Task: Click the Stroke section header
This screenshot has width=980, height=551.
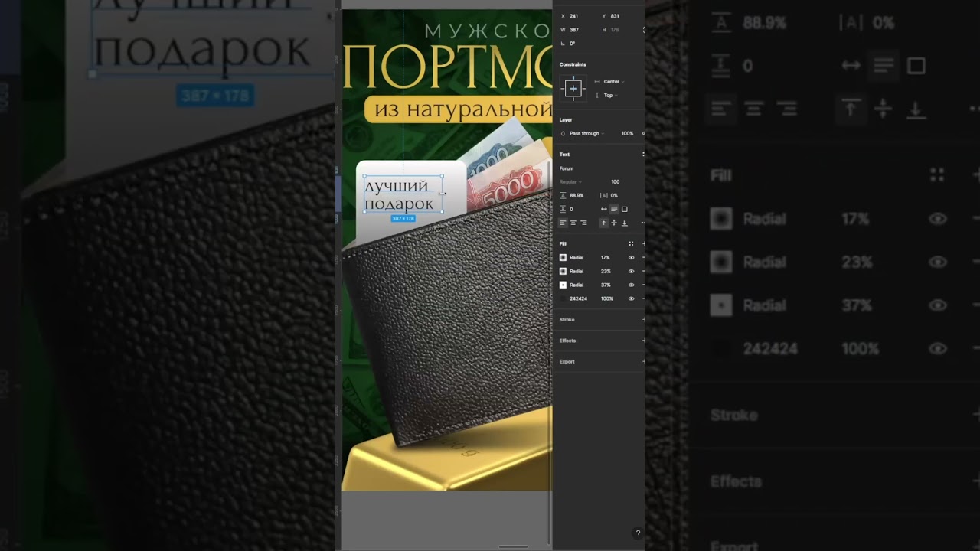Action: [x=567, y=319]
